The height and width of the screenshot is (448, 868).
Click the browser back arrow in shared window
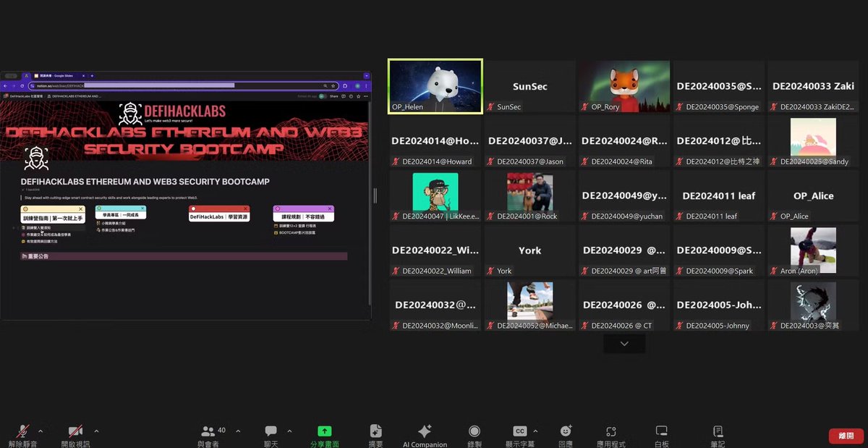(5, 85)
